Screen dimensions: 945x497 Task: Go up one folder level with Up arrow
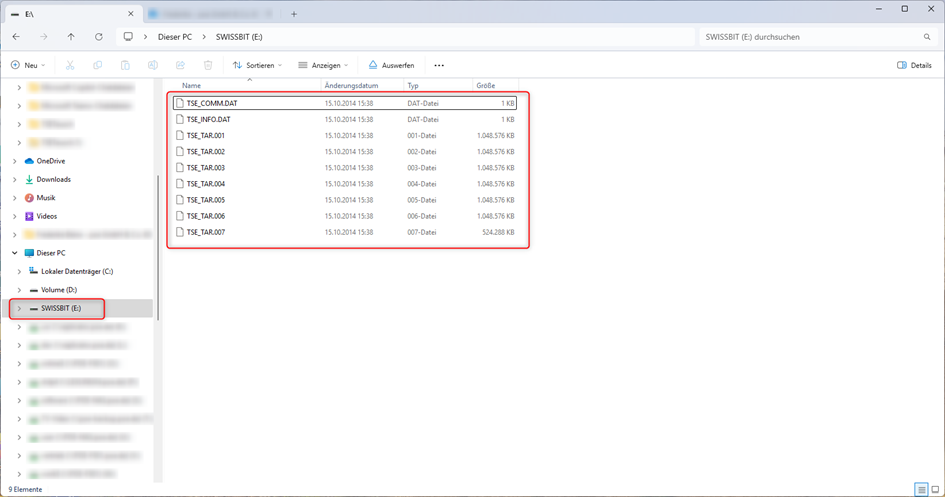[71, 37]
